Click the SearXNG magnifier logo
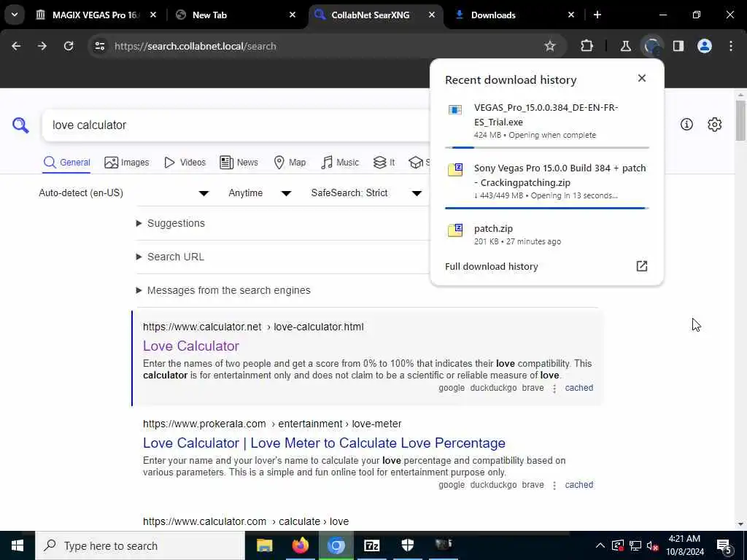The image size is (747, 560). 20,125
